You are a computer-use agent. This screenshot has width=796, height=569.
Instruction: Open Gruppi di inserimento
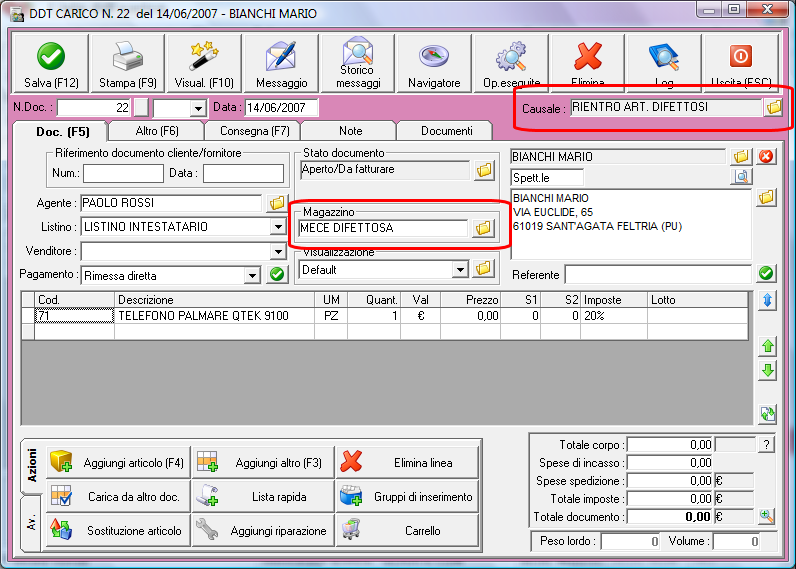pyautogui.click(x=408, y=496)
